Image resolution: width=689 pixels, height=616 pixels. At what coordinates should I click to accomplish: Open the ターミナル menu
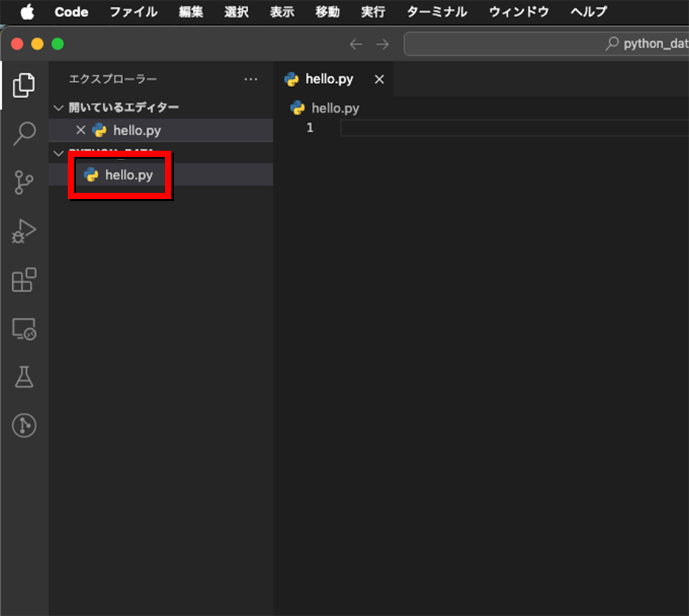[x=437, y=12]
